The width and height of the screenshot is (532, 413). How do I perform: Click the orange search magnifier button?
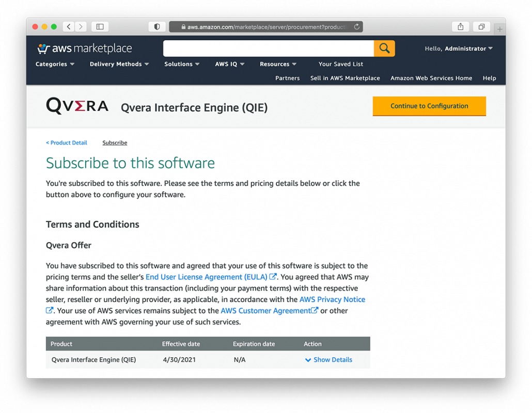384,48
